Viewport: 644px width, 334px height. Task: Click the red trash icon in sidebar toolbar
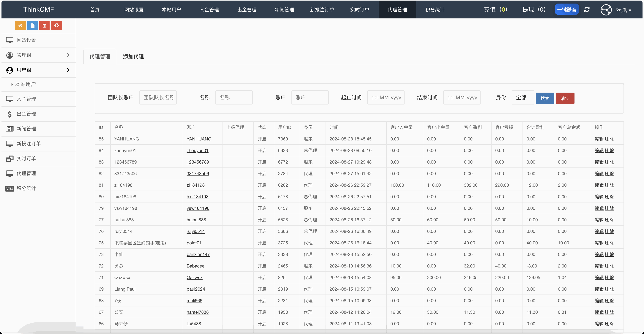pos(44,26)
